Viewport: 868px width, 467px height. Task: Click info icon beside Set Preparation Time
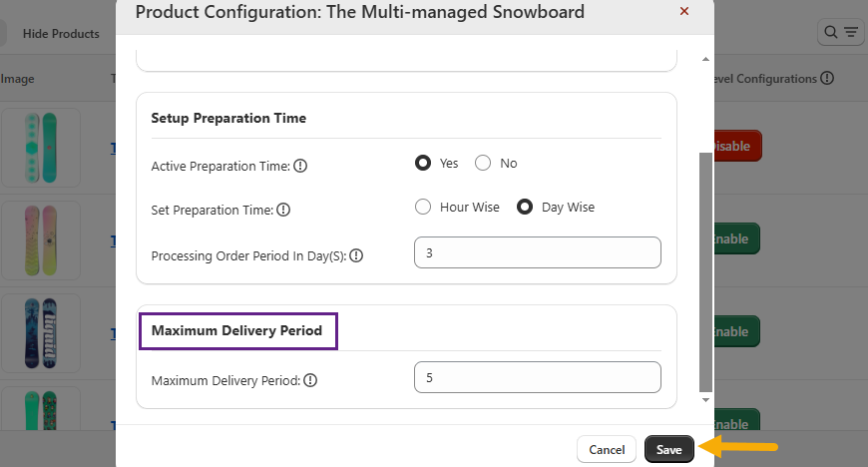pyautogui.click(x=283, y=210)
